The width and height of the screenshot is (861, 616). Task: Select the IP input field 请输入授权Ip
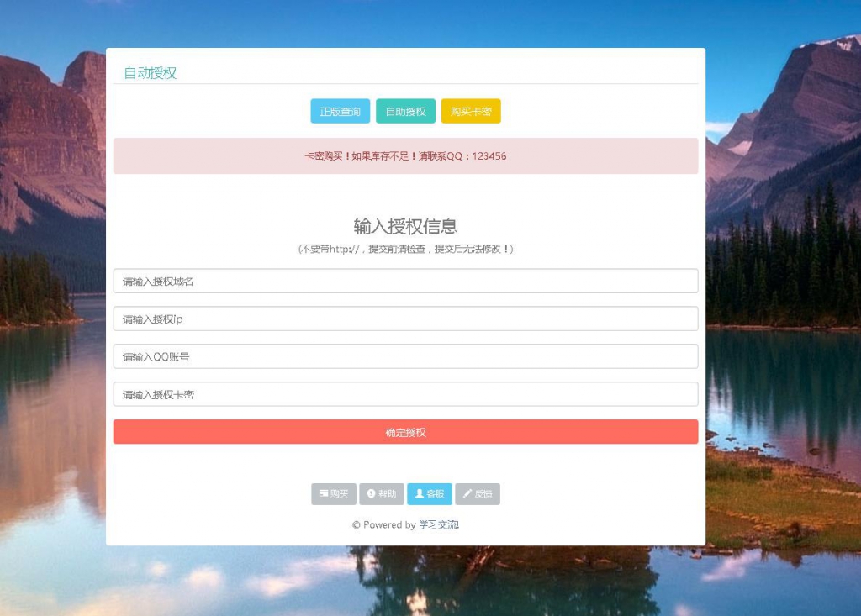tap(405, 319)
